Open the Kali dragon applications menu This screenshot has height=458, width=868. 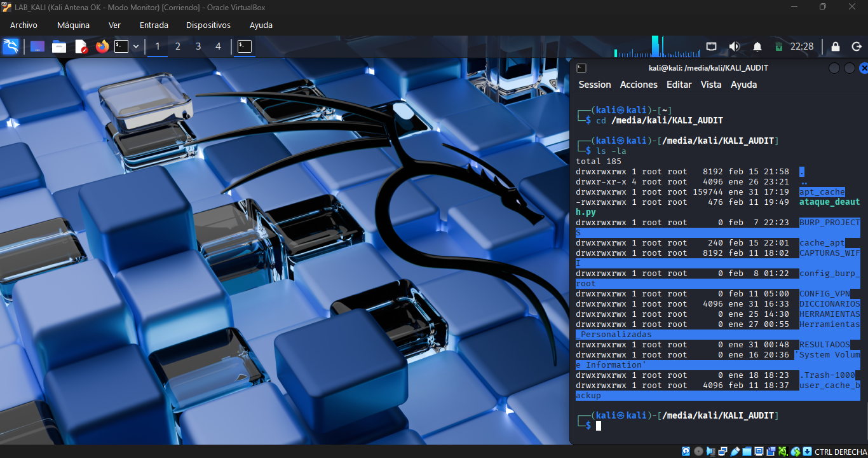(11, 46)
